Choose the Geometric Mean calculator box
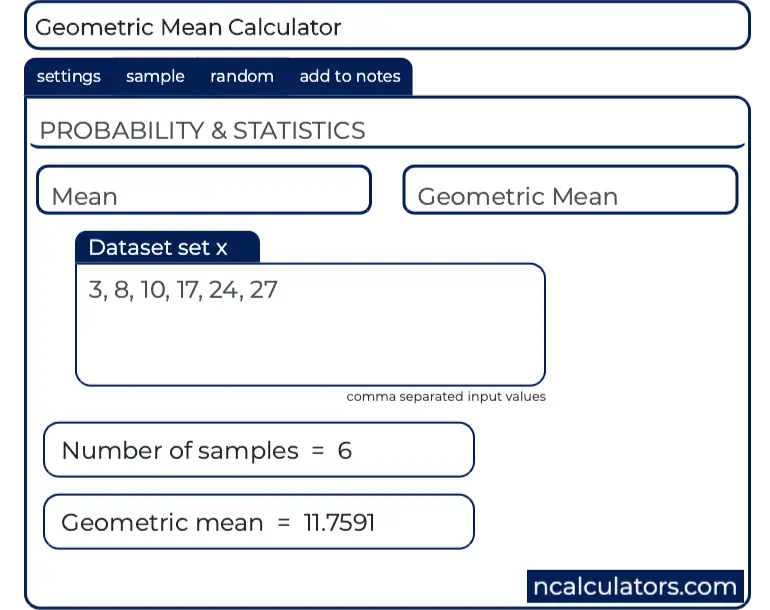770x610 pixels. point(570,191)
